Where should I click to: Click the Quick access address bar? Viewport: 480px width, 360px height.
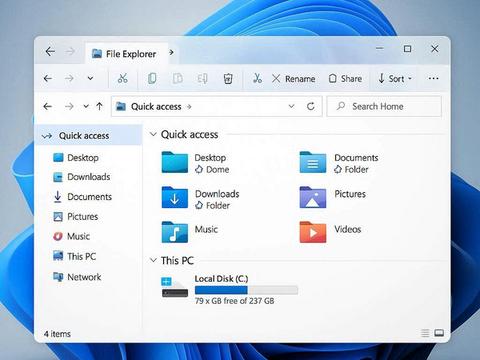tap(217, 106)
